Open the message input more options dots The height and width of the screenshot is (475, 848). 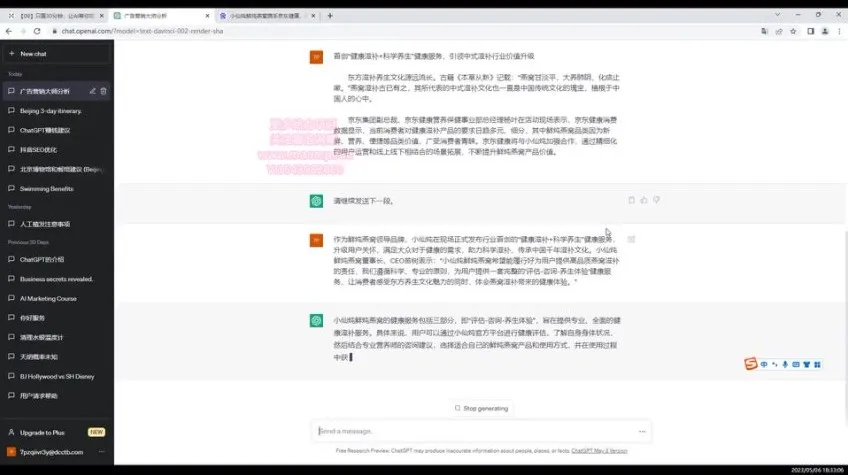pos(642,432)
